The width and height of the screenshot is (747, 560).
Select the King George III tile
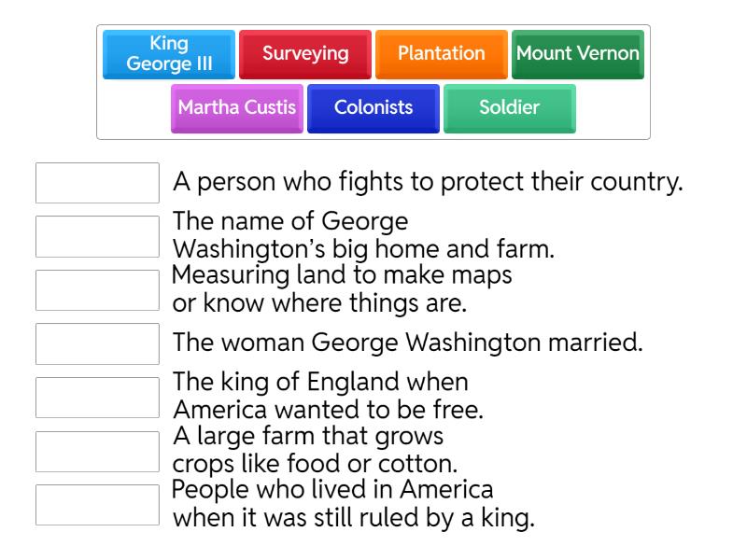pos(169,54)
